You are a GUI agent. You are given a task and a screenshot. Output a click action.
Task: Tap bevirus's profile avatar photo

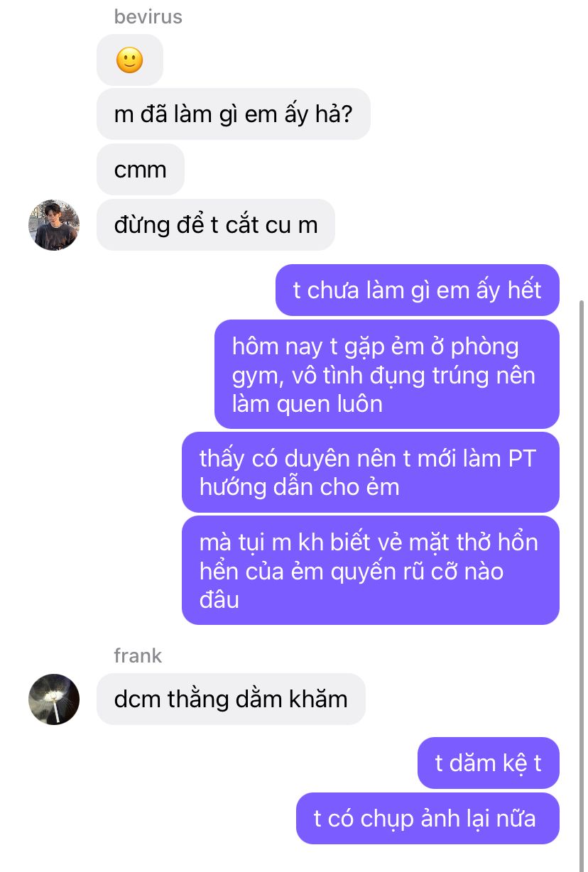tap(54, 225)
